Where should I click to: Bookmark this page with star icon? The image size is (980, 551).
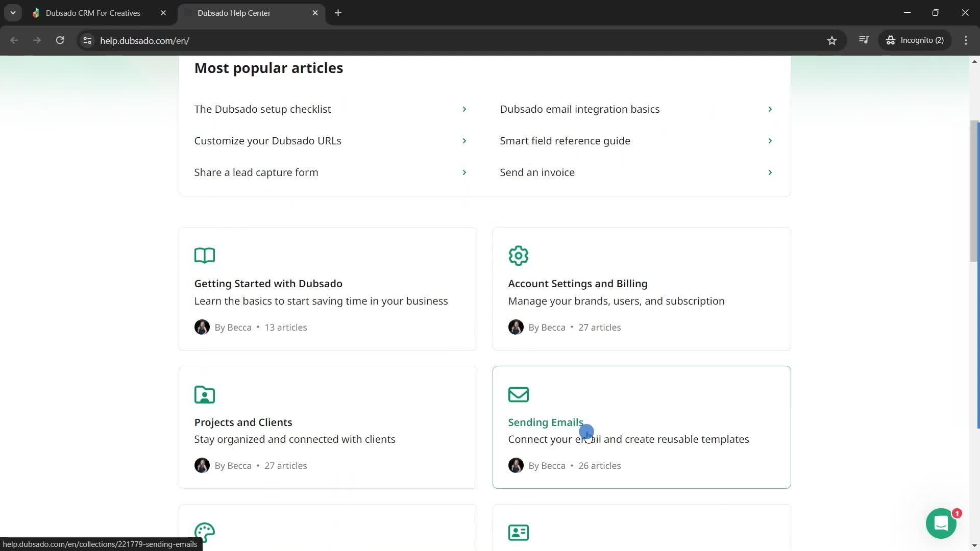(832, 40)
